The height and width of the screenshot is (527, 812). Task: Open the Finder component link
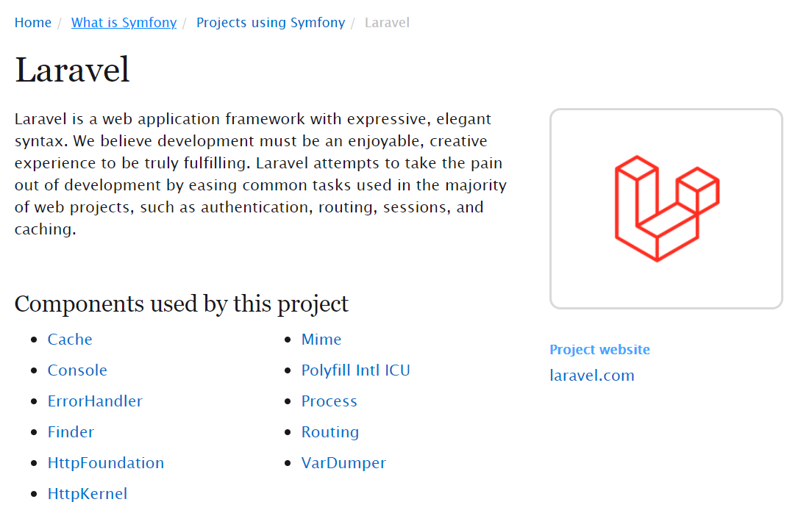tap(71, 432)
